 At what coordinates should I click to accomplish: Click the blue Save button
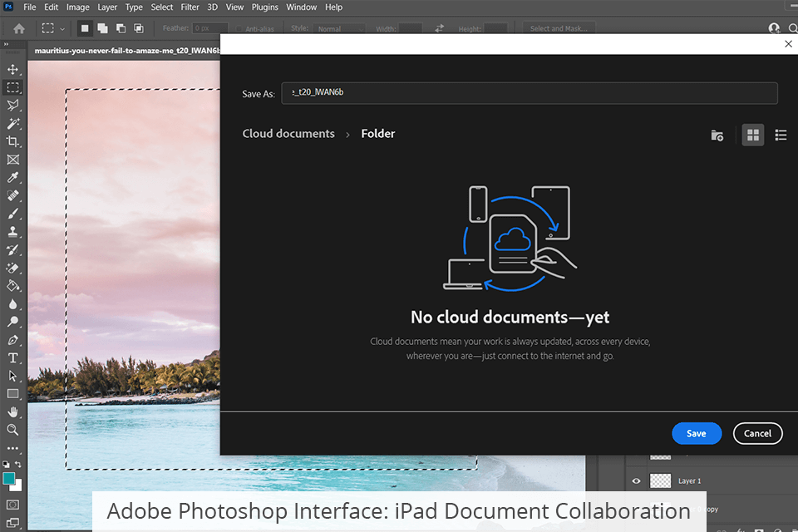696,433
